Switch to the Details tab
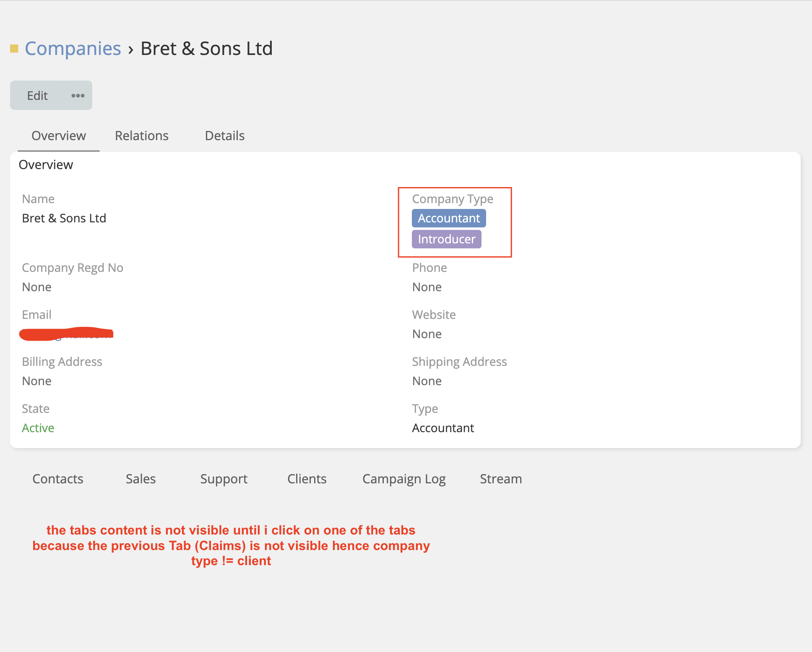This screenshot has height=652, width=812. point(224,136)
